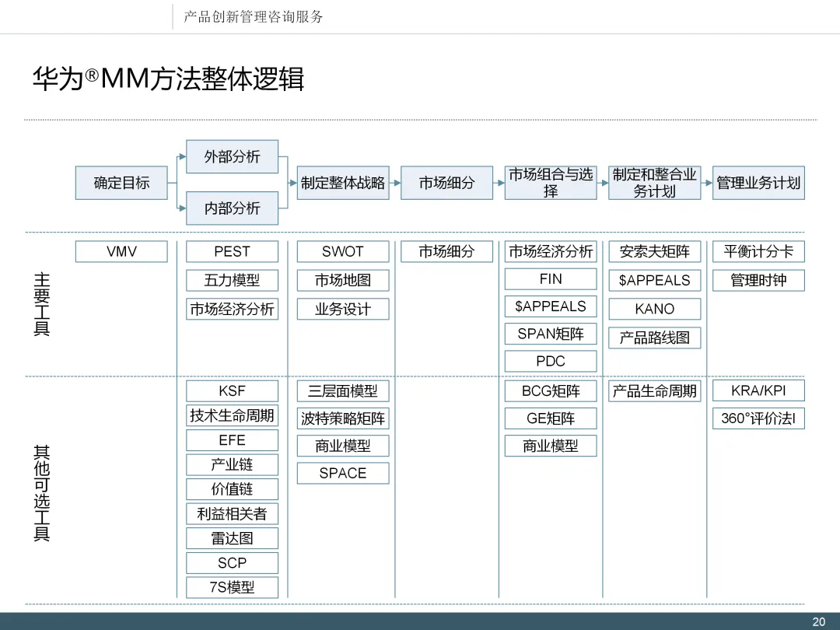
Task: Click the 市场地图 tool box
Action: 343,280
